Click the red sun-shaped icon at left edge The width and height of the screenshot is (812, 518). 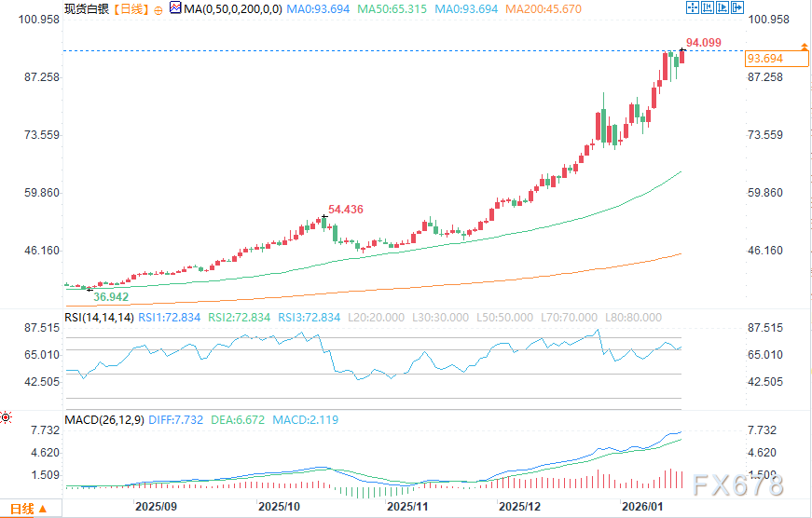click(x=7, y=418)
